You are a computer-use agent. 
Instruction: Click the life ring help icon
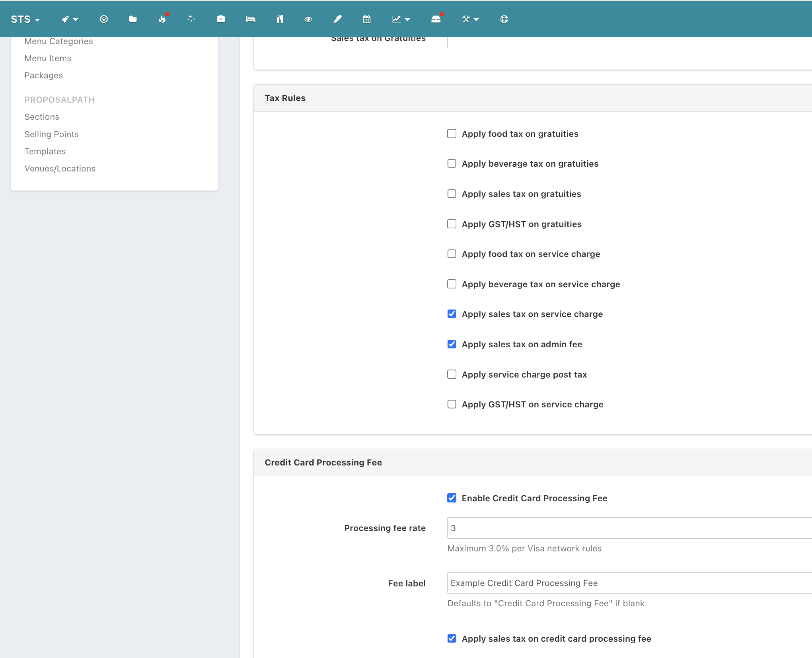pos(504,19)
